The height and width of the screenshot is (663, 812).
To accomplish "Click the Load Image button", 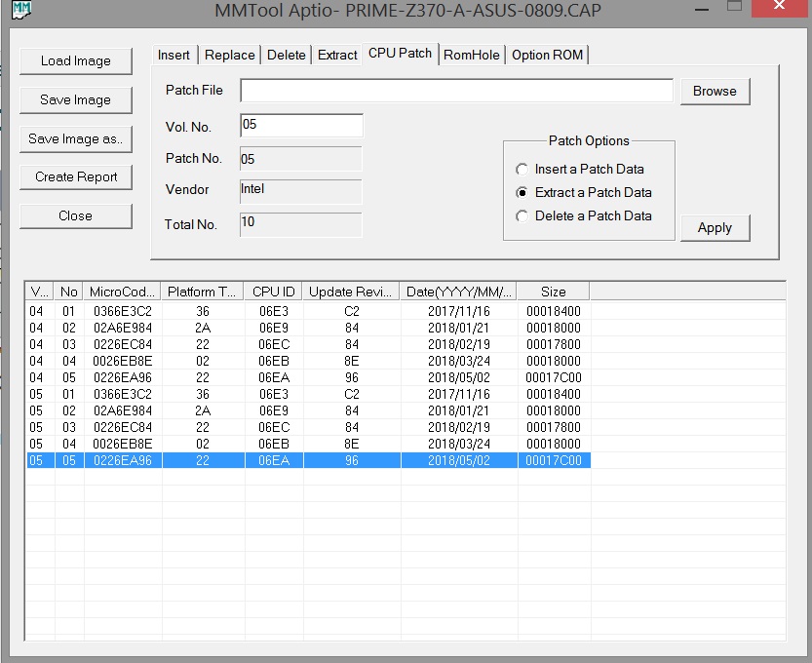I will pos(76,61).
